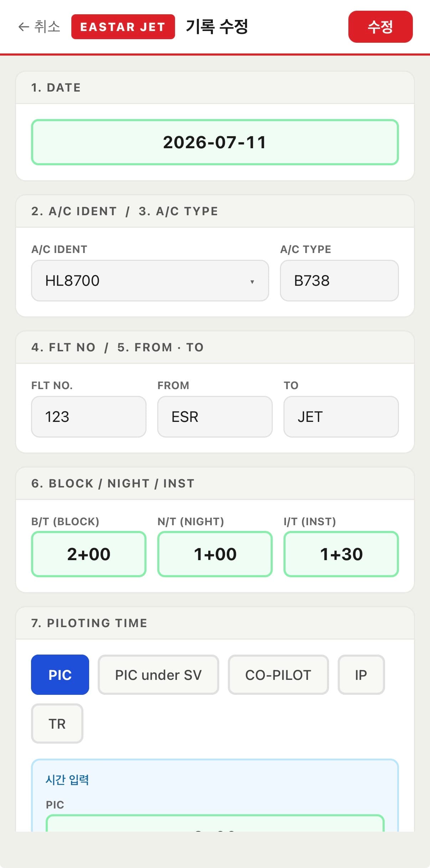Choose the CO-PILOT role chip
This screenshot has width=430, height=868.
(x=278, y=675)
